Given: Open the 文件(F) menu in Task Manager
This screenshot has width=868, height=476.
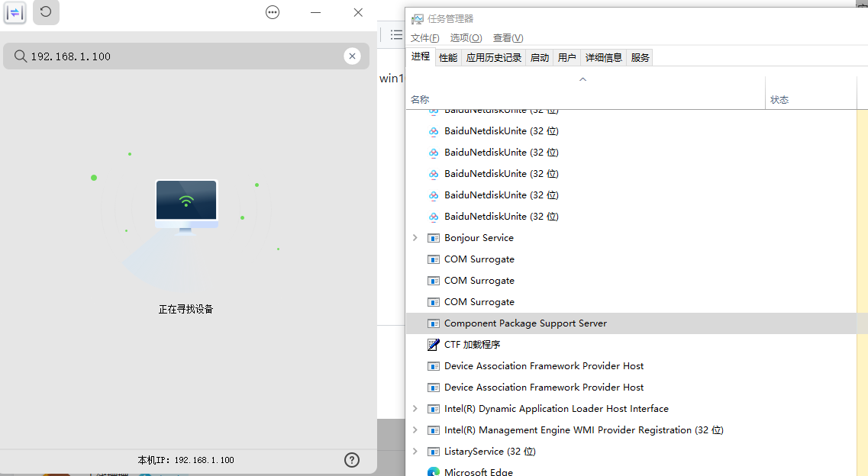Looking at the screenshot, I should tap(424, 37).
